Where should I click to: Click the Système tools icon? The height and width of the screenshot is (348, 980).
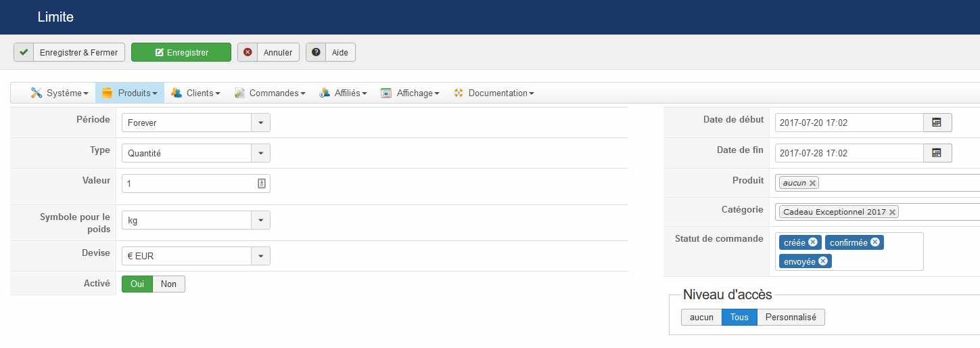(x=37, y=93)
